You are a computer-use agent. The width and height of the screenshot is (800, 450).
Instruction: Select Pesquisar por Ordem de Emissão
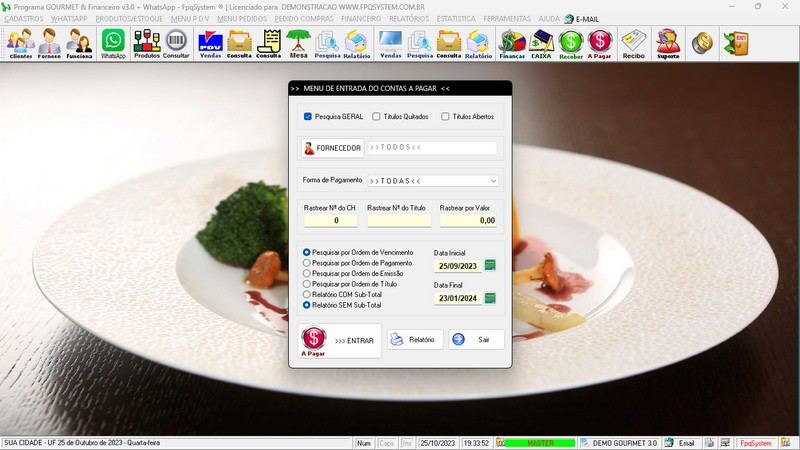(x=307, y=273)
